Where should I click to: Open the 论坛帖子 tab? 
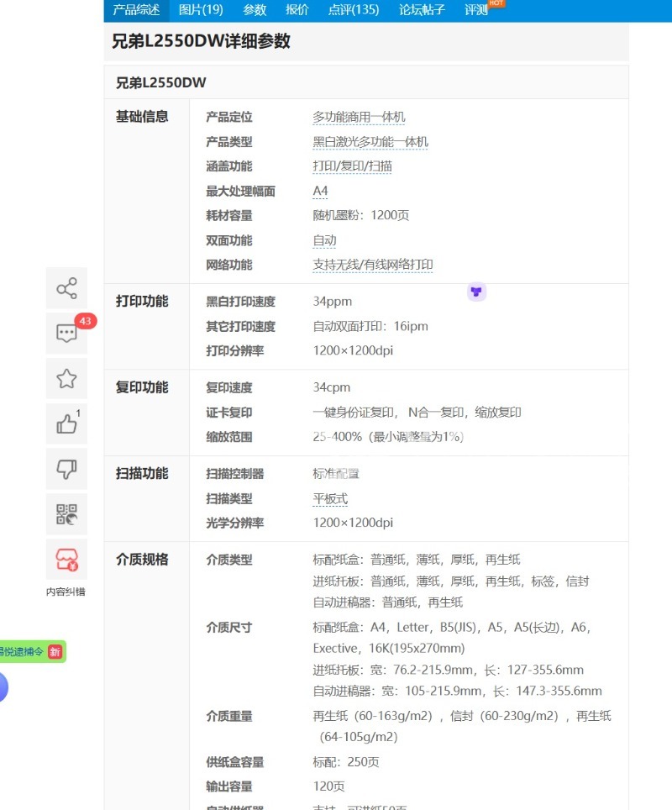tap(420, 10)
